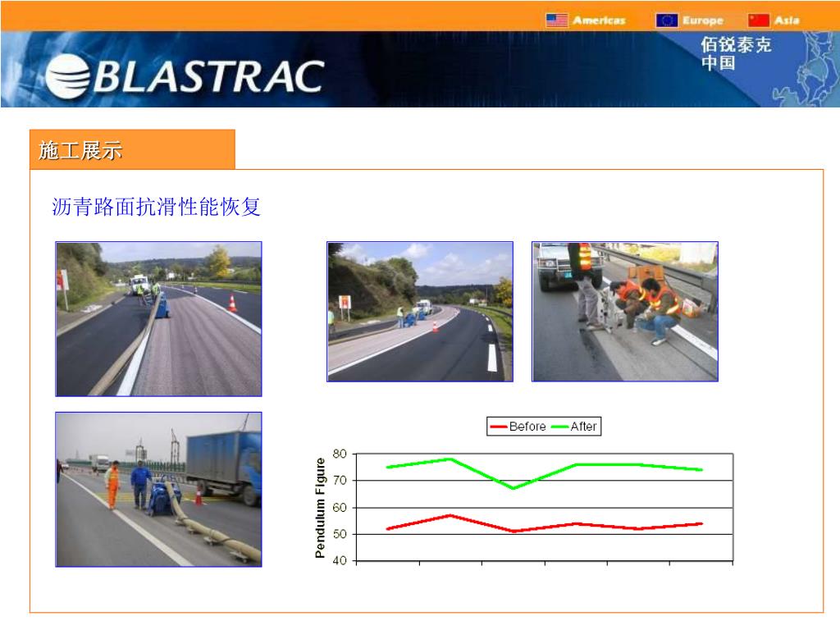Open photo of hose on treated asphalt lane

coord(158,319)
